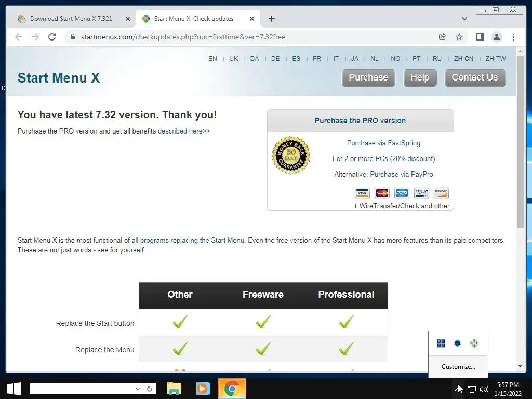Open network tray icon
The width and height of the screenshot is (532, 399).
[472, 389]
